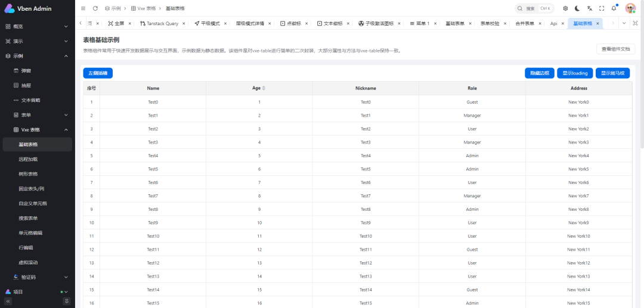This screenshot has width=644, height=308.
Task: Toggle dark mode with the moon icon
Action: (577, 8)
